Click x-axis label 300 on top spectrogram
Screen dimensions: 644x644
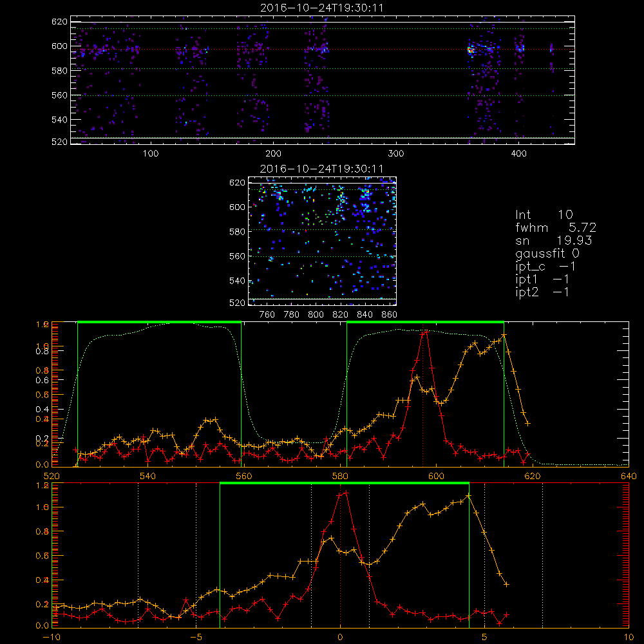396,154
